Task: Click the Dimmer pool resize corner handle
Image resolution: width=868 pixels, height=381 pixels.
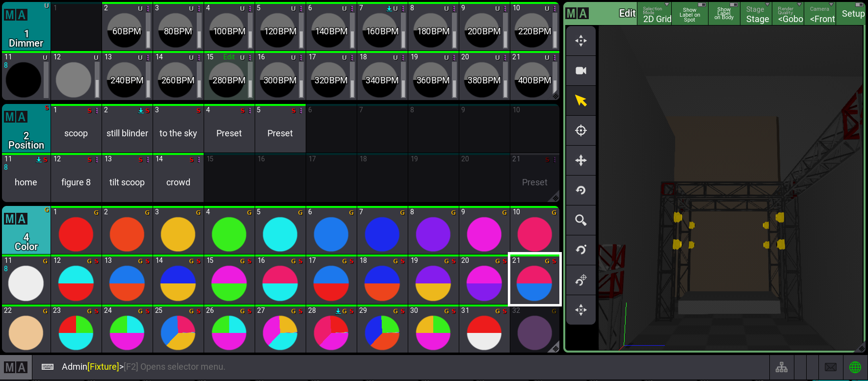Action: (x=555, y=96)
